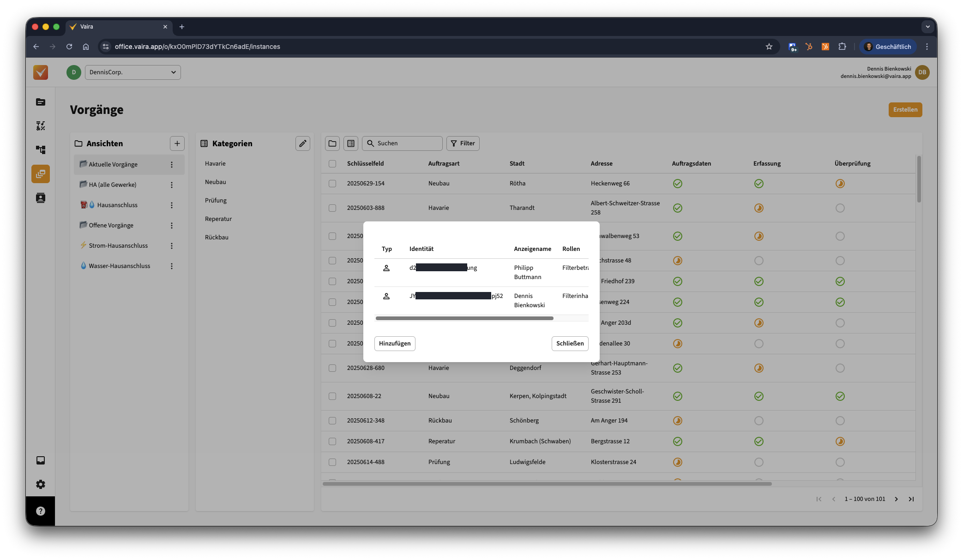Click the folder view icon in toolbar

pos(332,143)
